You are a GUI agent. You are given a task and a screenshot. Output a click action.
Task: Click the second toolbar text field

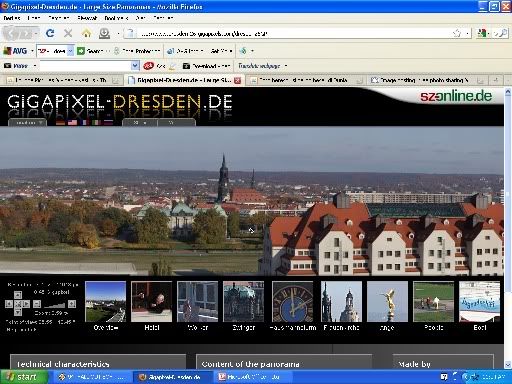point(85,66)
